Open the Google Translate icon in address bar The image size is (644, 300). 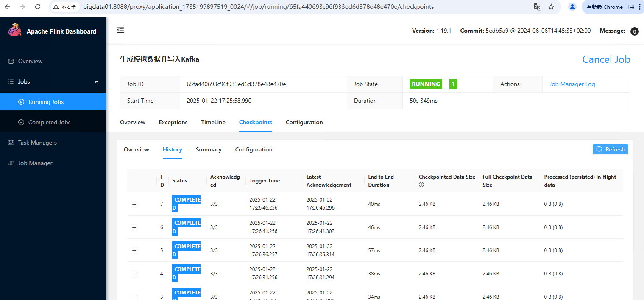pos(537,7)
